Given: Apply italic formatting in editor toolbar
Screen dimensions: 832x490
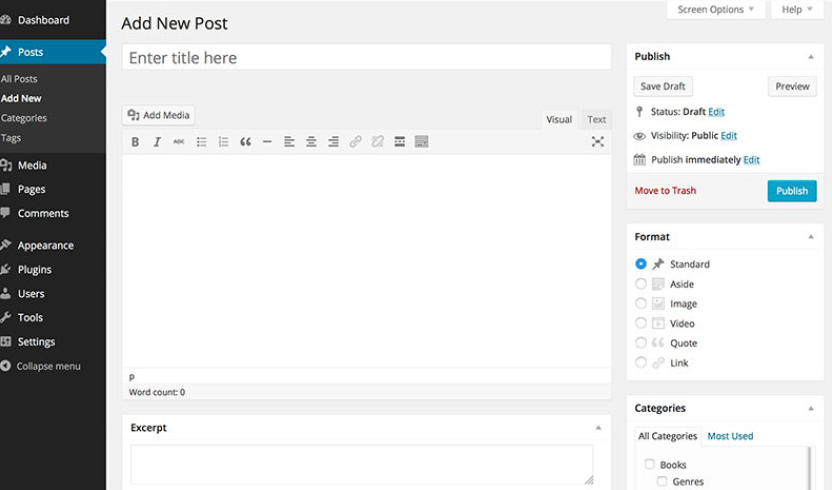Looking at the screenshot, I should coord(157,142).
